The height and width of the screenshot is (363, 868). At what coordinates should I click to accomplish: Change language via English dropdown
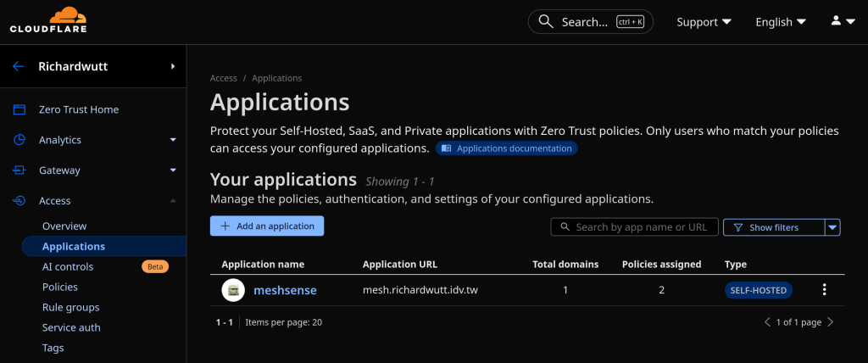click(x=780, y=22)
